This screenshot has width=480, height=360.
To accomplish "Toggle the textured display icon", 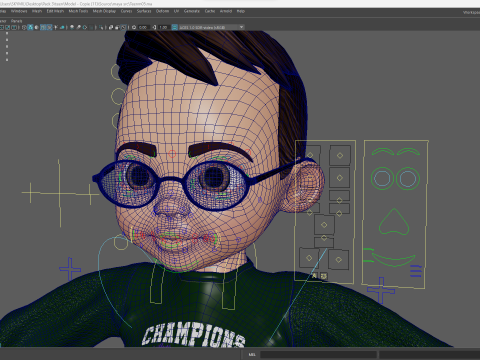I will pos(49,27).
